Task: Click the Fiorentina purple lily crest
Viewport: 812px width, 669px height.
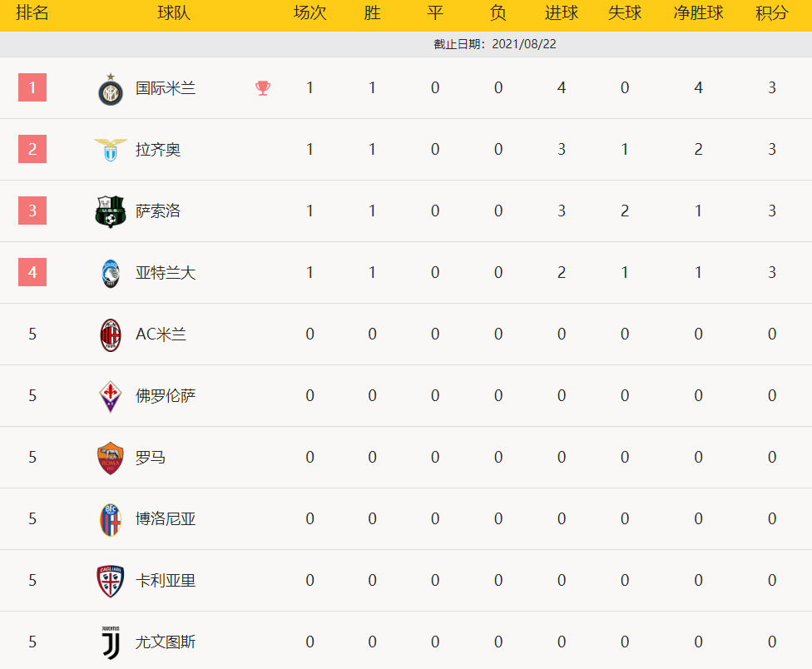Action: [111, 396]
